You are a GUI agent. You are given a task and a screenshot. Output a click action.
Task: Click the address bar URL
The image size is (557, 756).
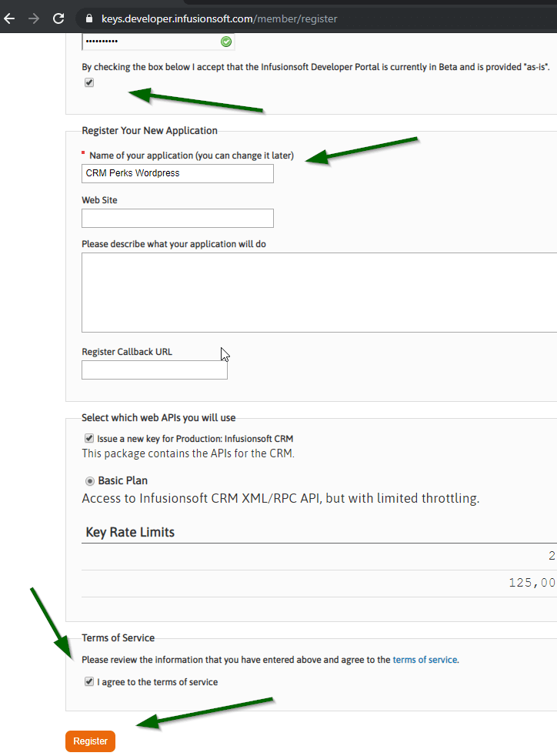click(219, 18)
